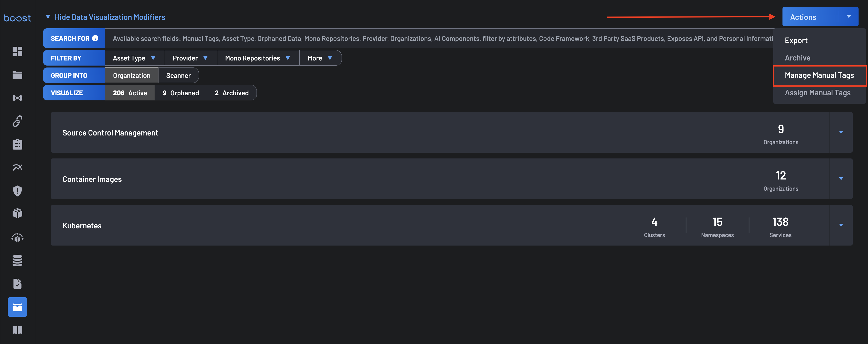Open the chain link icon in sidebar

17,121
